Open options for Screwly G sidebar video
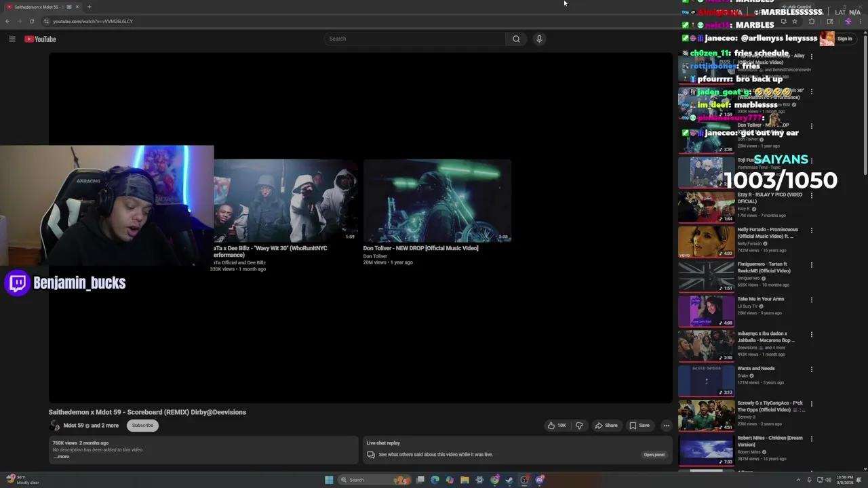This screenshot has width=868, height=488. point(811,403)
